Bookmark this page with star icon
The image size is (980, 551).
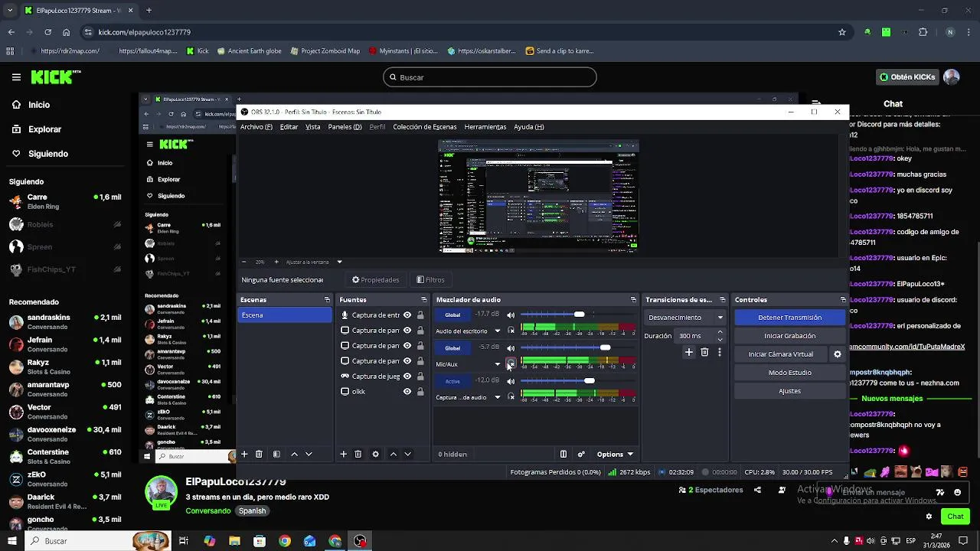842,32
